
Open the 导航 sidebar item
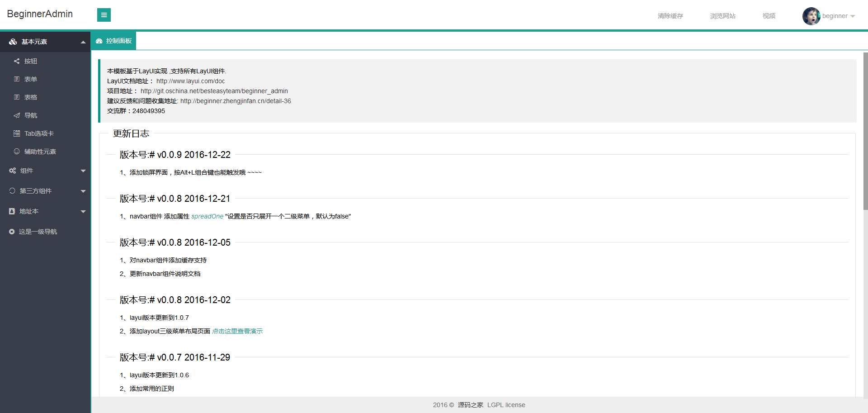45,115
